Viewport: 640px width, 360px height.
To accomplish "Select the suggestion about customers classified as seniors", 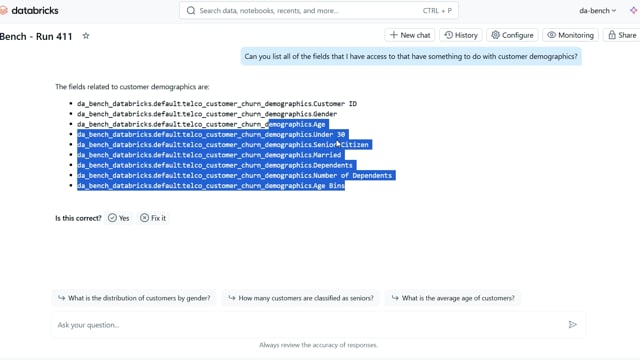I will point(301,298).
